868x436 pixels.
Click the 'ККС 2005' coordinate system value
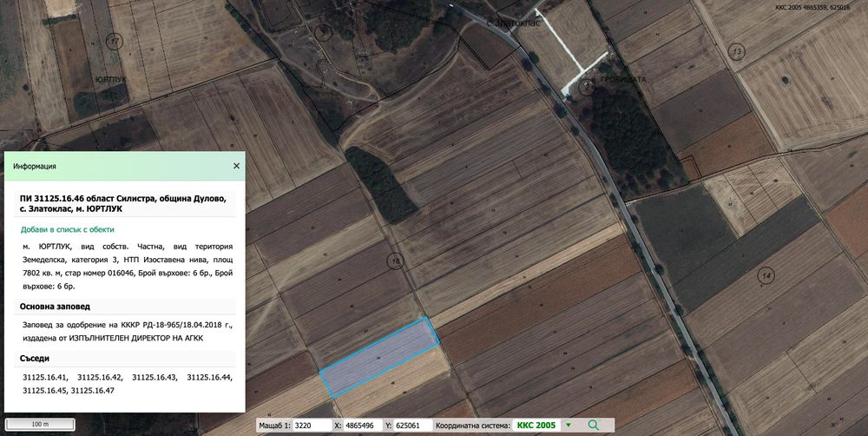tap(536, 426)
